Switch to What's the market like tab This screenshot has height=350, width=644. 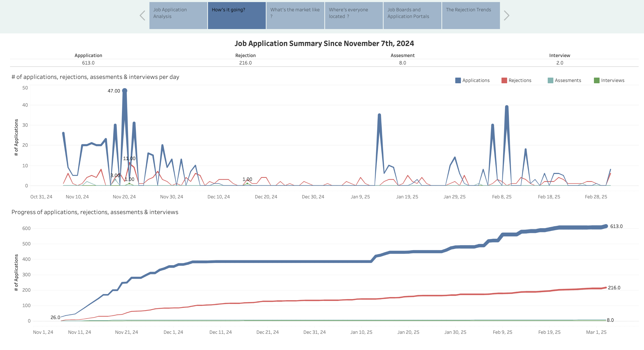295,16
